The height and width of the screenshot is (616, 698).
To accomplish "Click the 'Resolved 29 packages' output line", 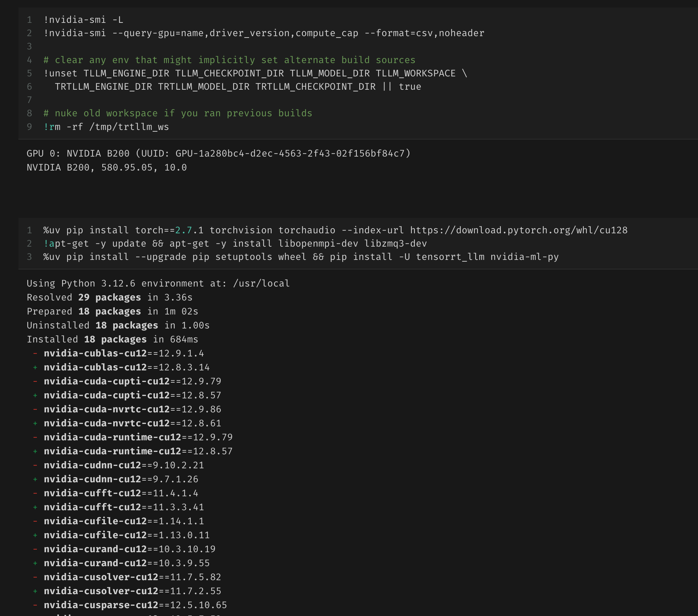I will click(x=109, y=298).
